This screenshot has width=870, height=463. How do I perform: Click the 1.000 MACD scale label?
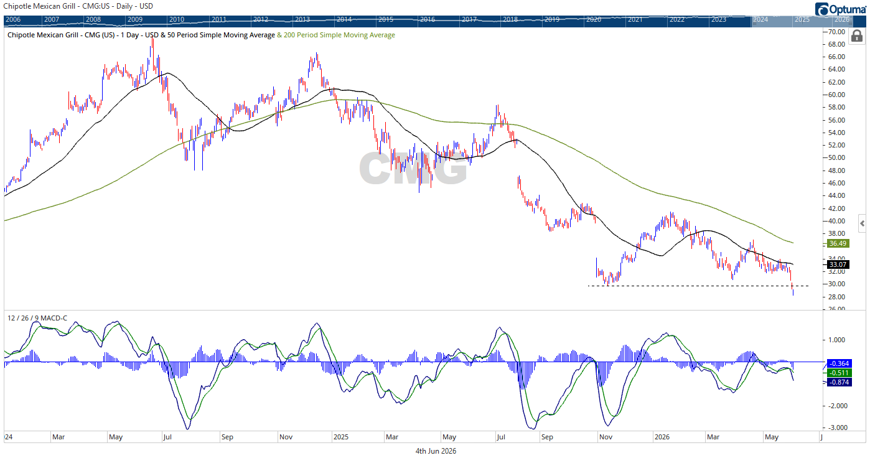(837, 340)
